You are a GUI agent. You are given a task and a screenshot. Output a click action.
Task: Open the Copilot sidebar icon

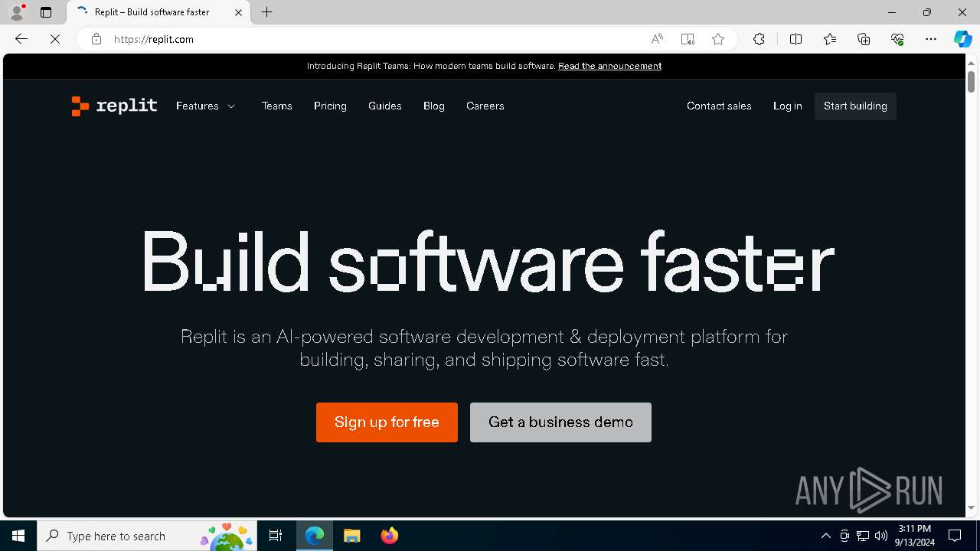pyautogui.click(x=962, y=39)
